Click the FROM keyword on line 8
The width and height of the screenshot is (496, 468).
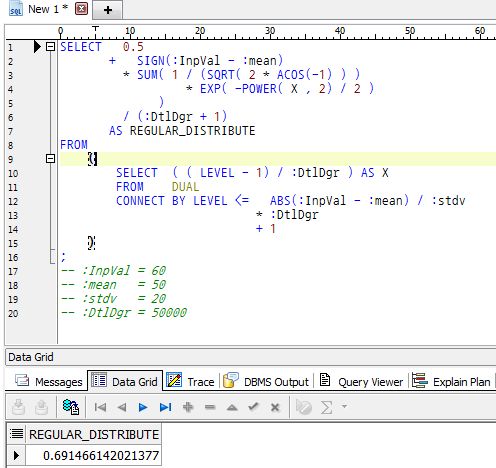point(74,145)
